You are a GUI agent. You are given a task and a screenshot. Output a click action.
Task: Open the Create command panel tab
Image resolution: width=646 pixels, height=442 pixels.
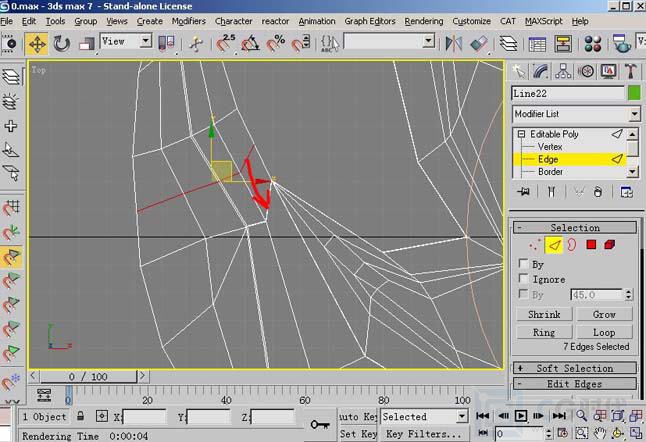tap(519, 71)
